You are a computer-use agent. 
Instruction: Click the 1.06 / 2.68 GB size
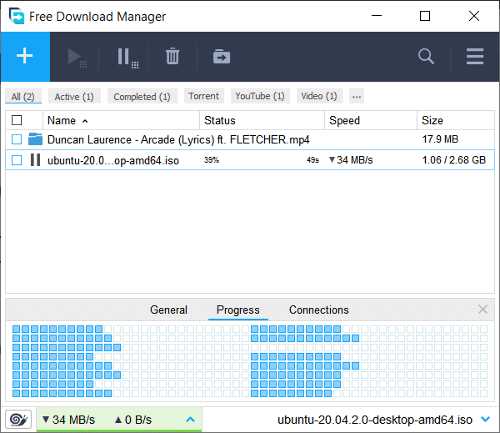coord(454,160)
